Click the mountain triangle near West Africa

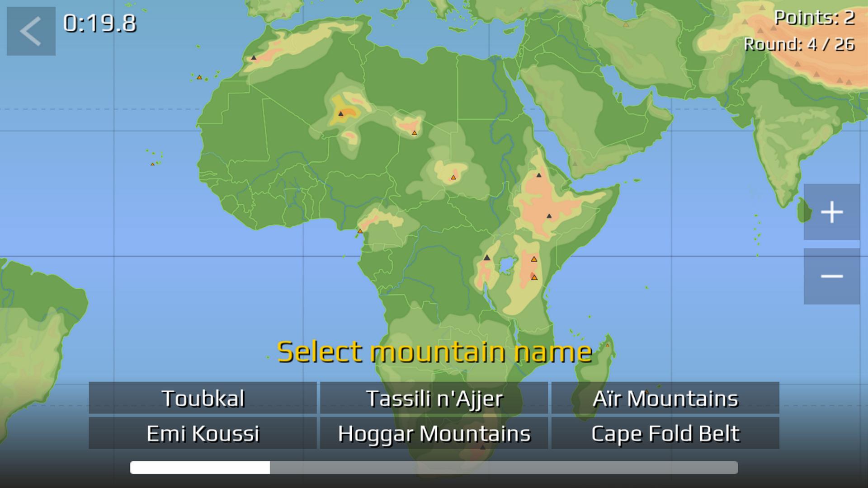tap(360, 231)
